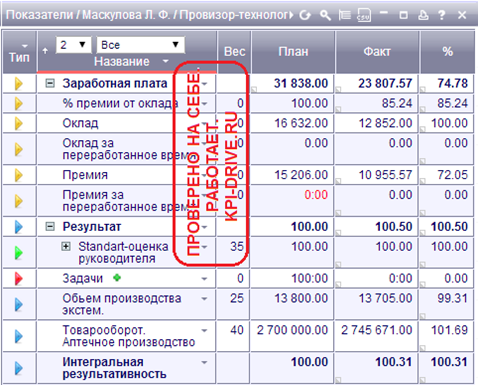Click green plus icon next to Задачи
The image size is (478, 385).
117,277
